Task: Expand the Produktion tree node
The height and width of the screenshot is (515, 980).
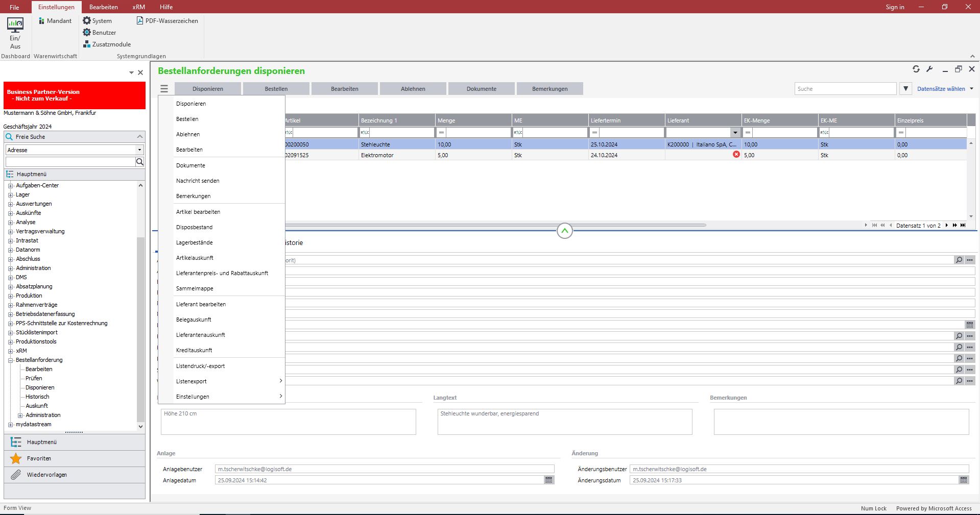Action: (x=11, y=296)
